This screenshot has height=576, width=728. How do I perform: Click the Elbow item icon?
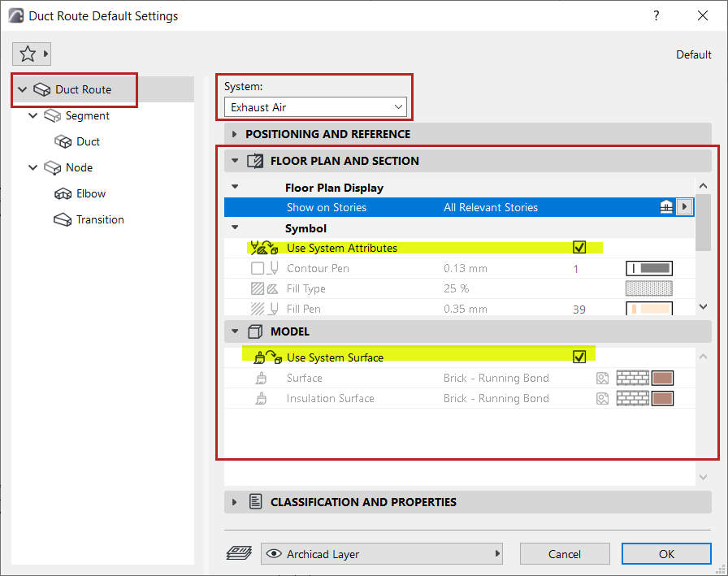tap(63, 193)
